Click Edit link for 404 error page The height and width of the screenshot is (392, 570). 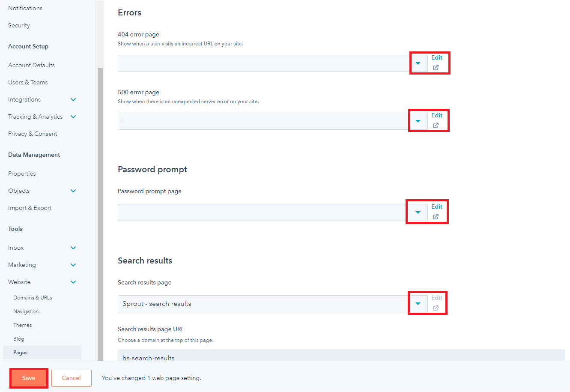point(437,57)
